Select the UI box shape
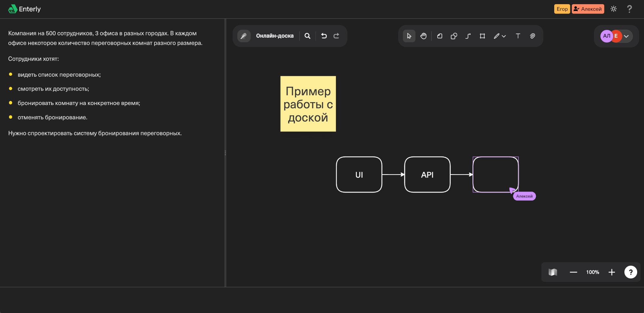 click(359, 175)
